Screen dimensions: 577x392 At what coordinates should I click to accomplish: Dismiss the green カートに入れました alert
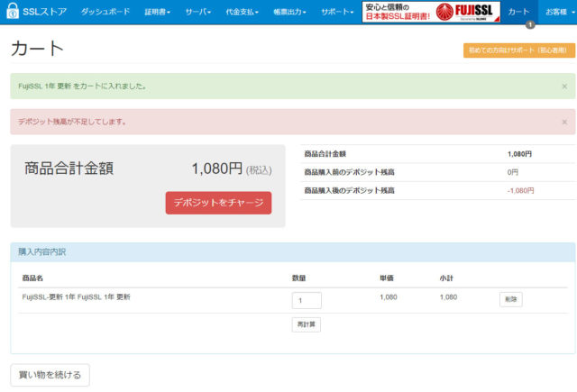click(564, 87)
